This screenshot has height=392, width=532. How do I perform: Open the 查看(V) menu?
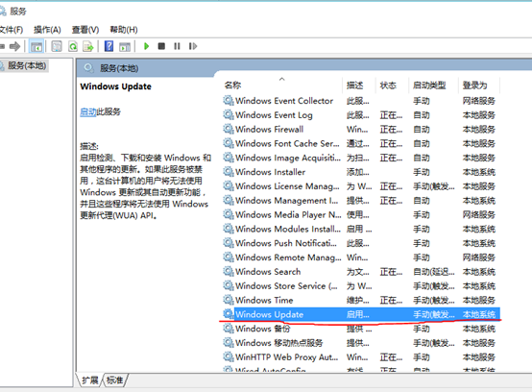coord(85,30)
